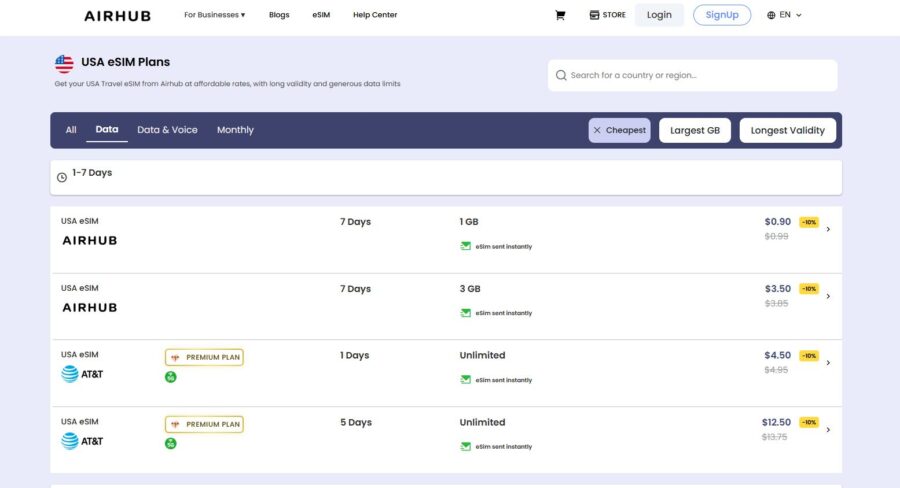Switch to the All tab
Screen dimensions: 900x488
pos(71,130)
